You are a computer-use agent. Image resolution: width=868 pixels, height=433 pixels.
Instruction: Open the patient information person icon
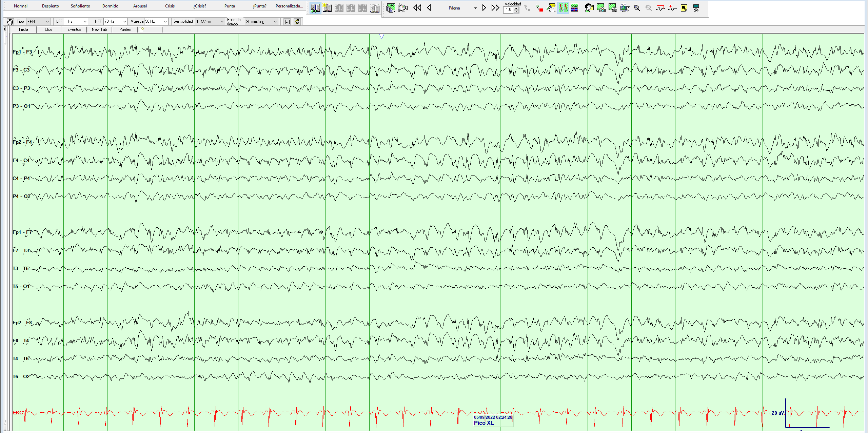589,8
